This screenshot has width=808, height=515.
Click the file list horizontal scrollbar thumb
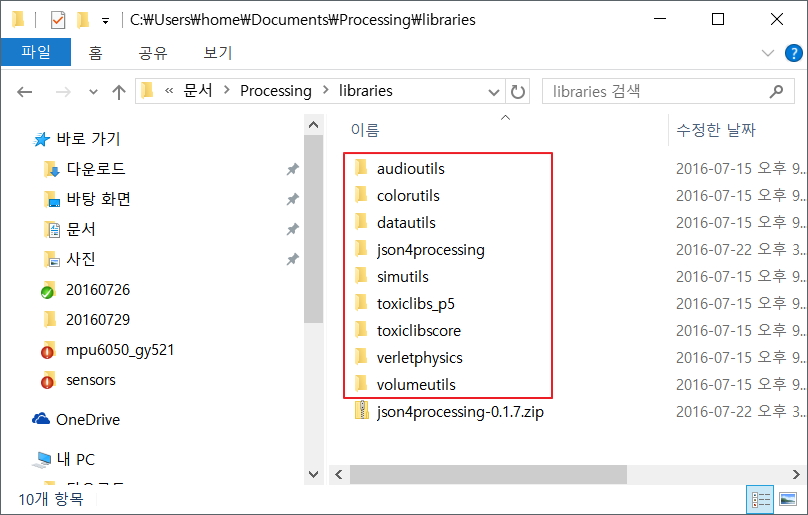coord(488,474)
